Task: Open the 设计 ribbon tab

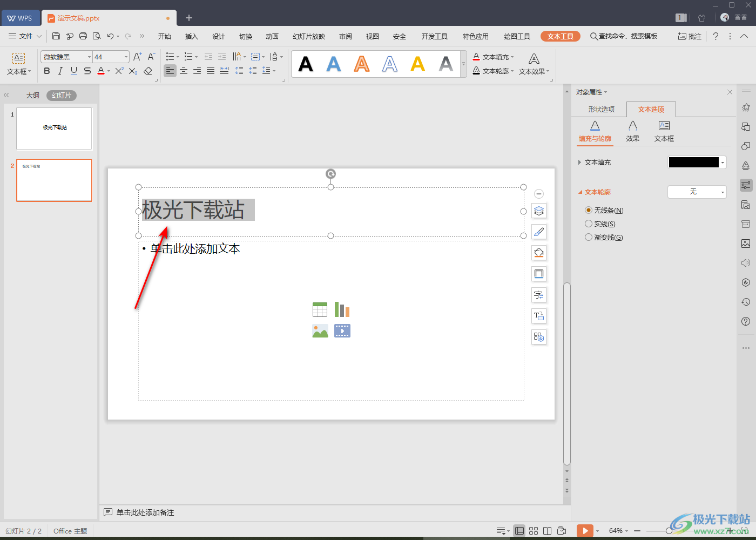Action: pos(219,36)
